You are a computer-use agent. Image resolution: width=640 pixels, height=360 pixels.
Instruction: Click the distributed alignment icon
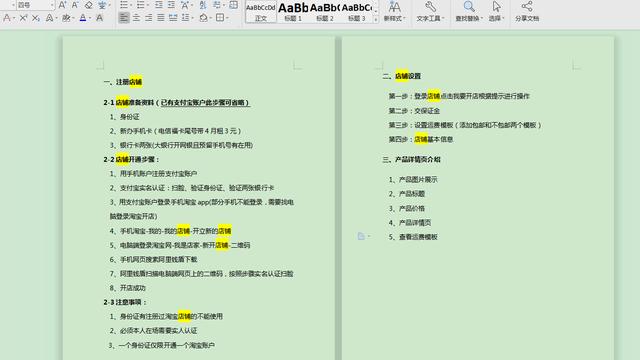coord(173,18)
